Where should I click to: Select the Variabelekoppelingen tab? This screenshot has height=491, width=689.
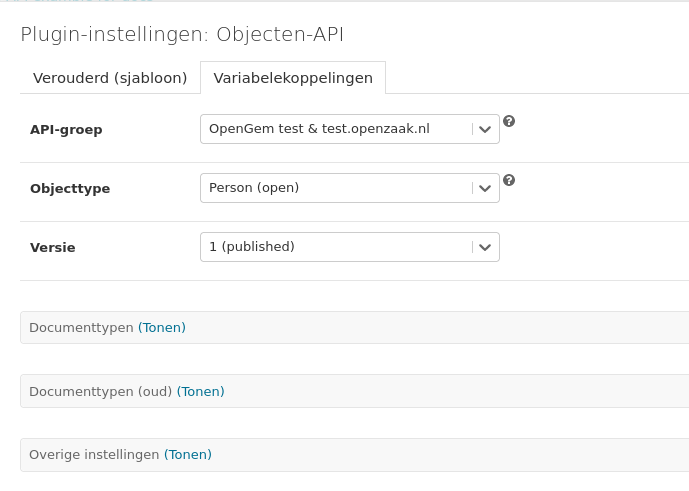293,78
